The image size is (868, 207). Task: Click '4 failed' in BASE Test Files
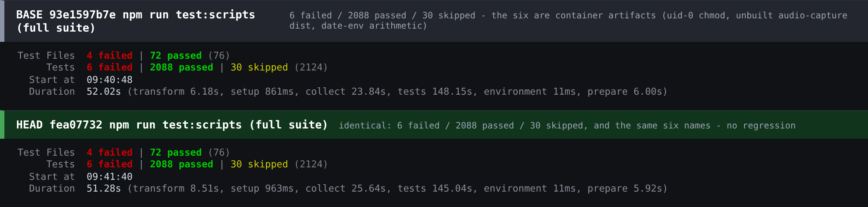(110, 55)
